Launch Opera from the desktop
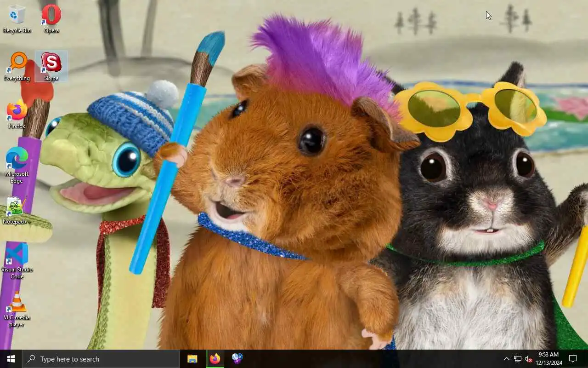The image size is (588, 368). pos(51,19)
